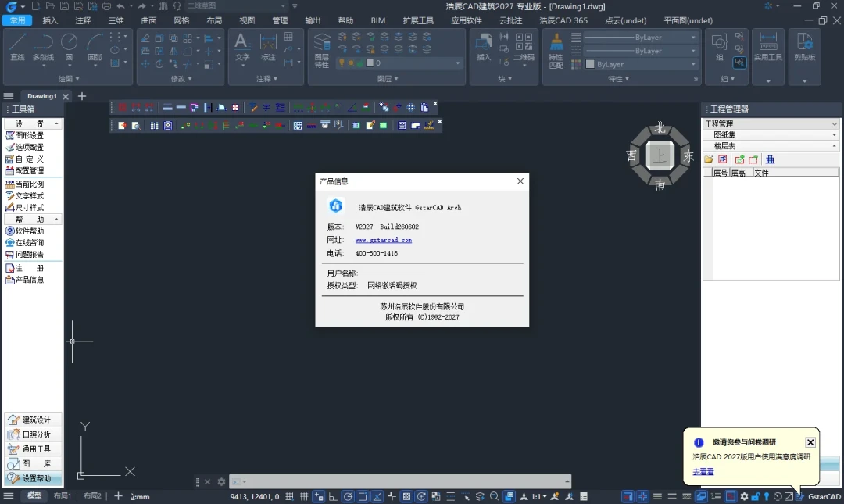Viewport: 844px width, 504px height.
Task: Collapse the 设置 toolbox section
Action: (33, 123)
